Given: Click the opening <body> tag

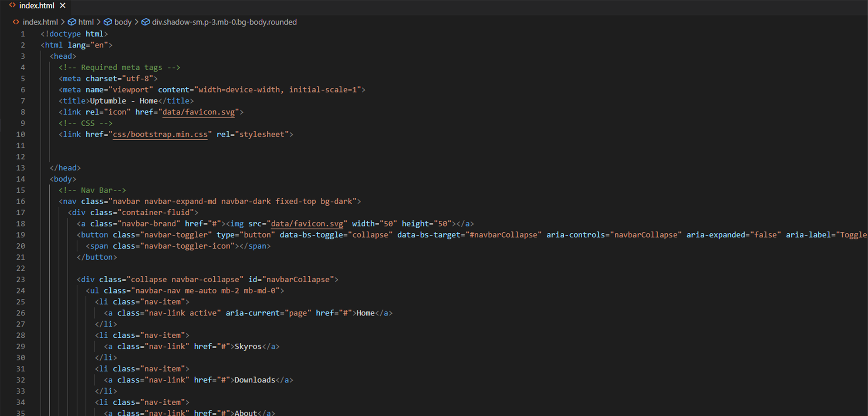Looking at the screenshot, I should point(63,179).
